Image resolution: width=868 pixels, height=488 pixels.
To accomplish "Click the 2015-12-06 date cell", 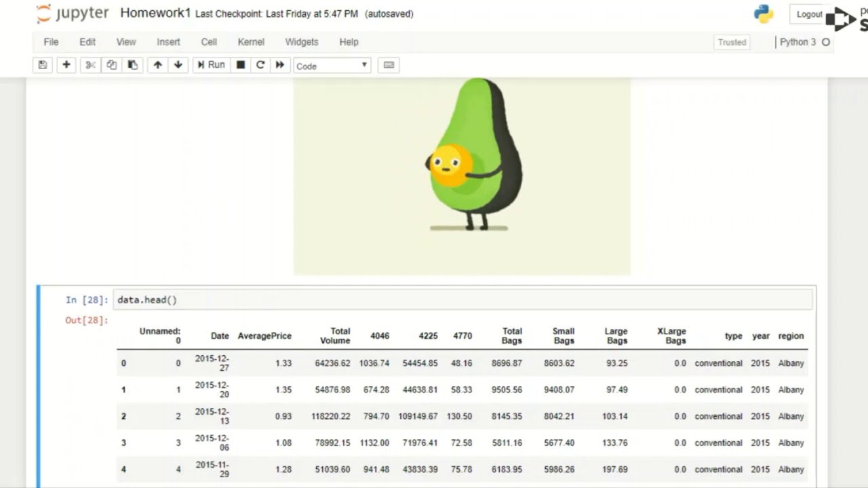I will pos(212,443).
